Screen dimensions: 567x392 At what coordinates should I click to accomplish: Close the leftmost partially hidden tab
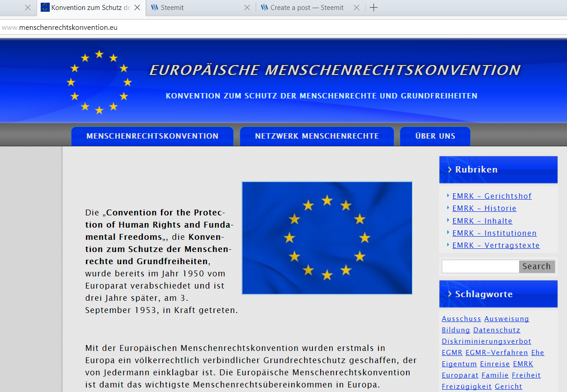[28, 8]
